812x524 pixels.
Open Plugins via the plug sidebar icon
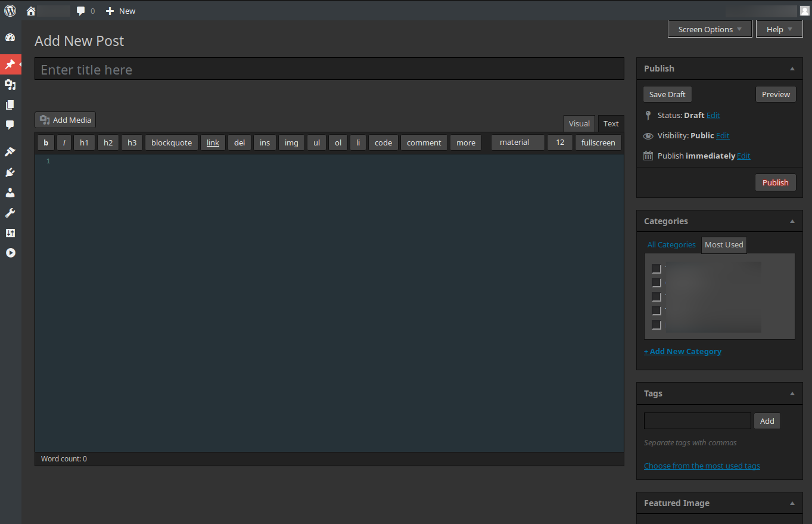tap(10, 172)
